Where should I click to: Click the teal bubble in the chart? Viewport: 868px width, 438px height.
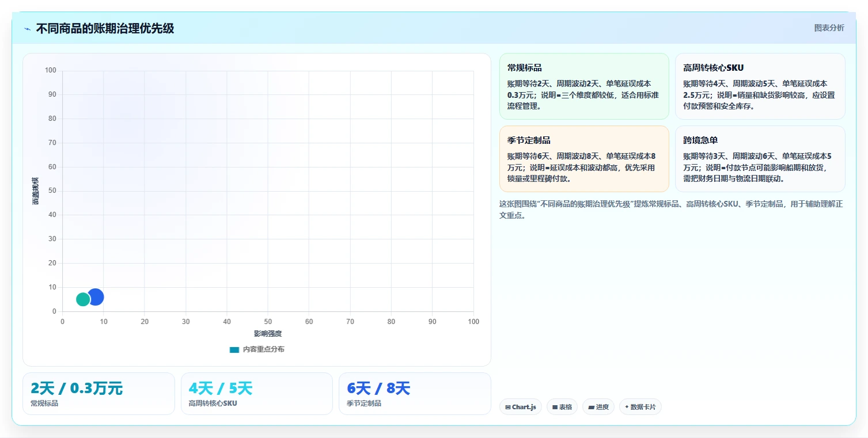pyautogui.click(x=83, y=299)
